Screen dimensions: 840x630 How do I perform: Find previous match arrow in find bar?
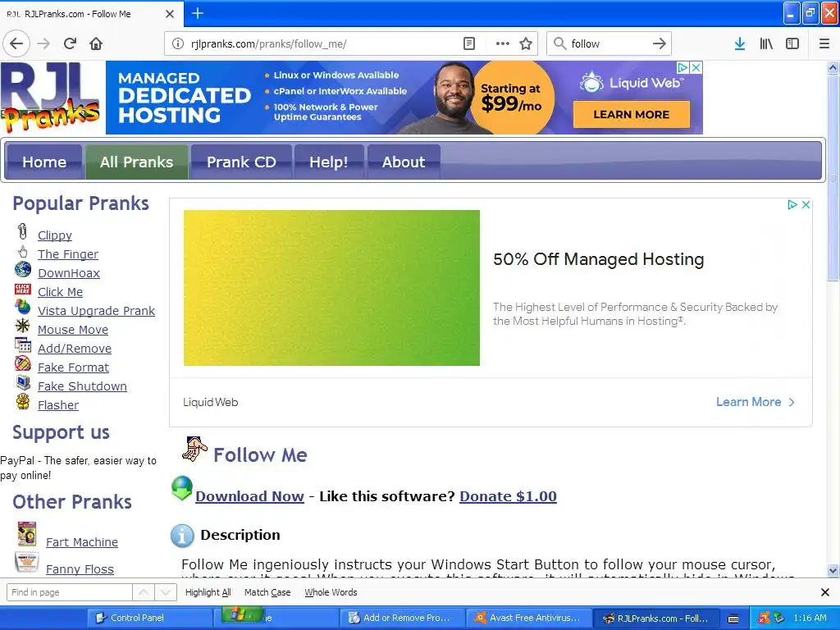[144, 592]
